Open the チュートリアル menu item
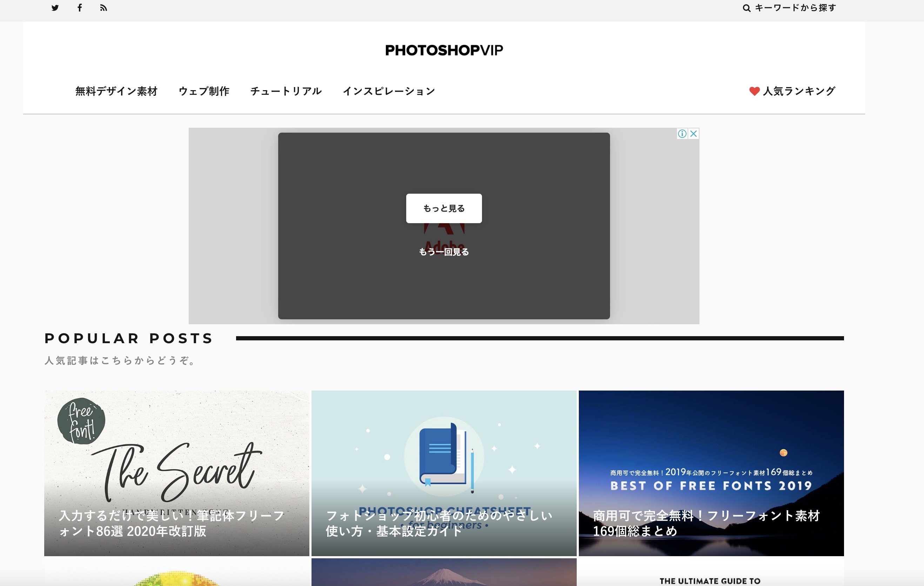This screenshot has height=586, width=924. [x=286, y=91]
